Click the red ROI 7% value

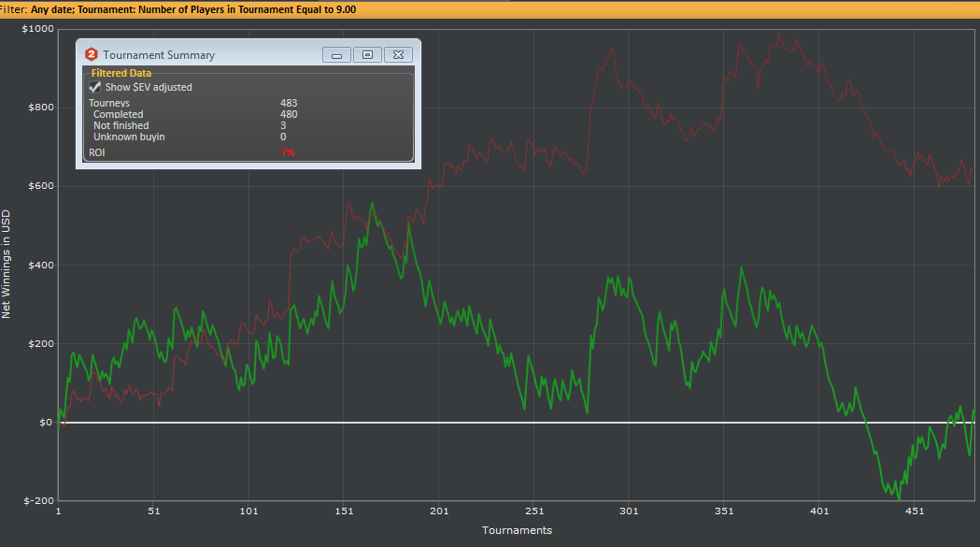tap(288, 152)
